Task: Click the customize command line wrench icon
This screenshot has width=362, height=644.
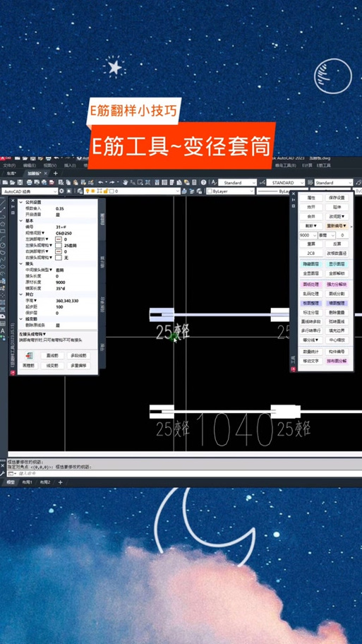Action: pyautogui.click(x=3, y=473)
